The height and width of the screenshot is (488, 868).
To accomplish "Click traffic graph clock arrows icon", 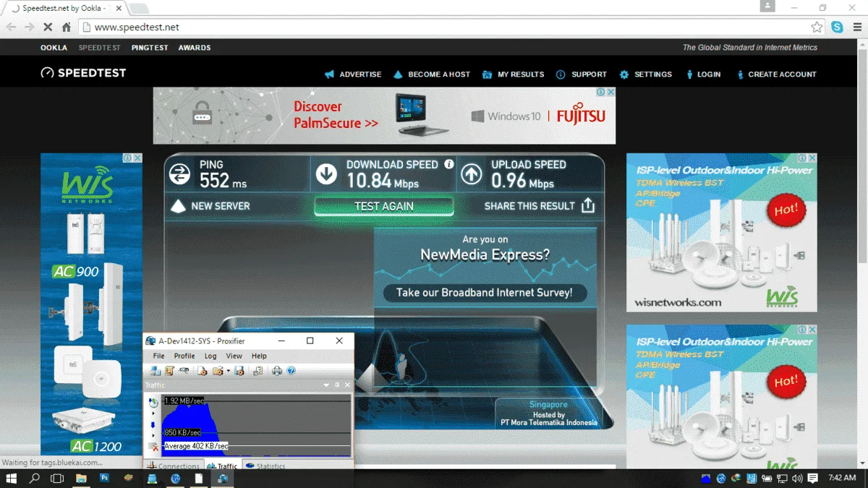I will pyautogui.click(x=153, y=403).
